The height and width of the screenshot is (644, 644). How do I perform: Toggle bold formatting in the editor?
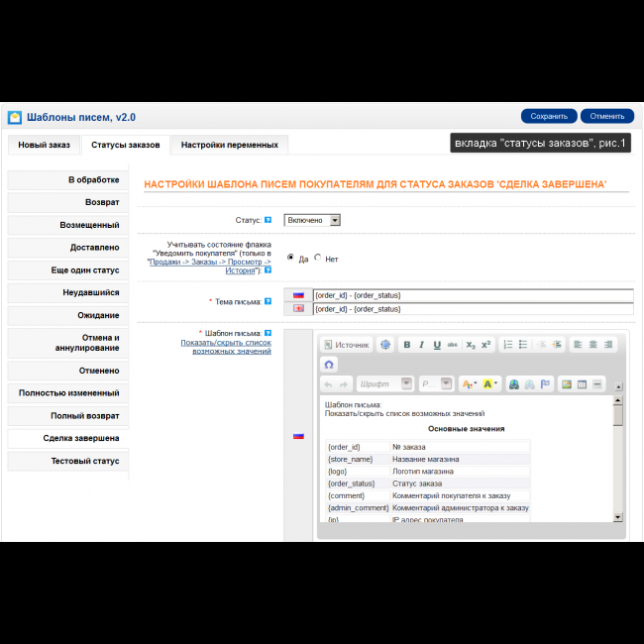pos(406,345)
